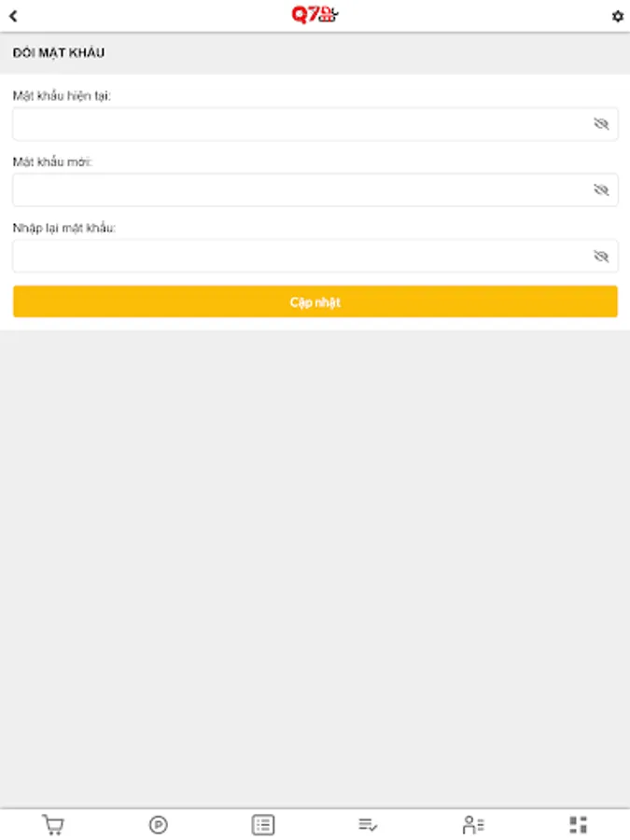Toggle visibility of Mật khẩu mới field

click(x=601, y=189)
